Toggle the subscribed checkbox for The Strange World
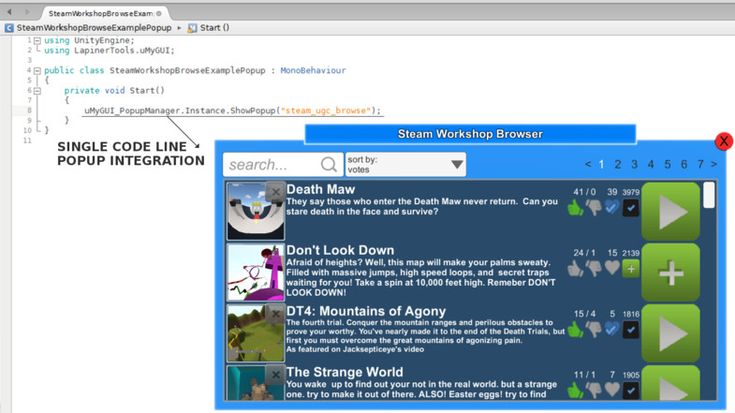The image size is (735, 413). click(x=631, y=390)
